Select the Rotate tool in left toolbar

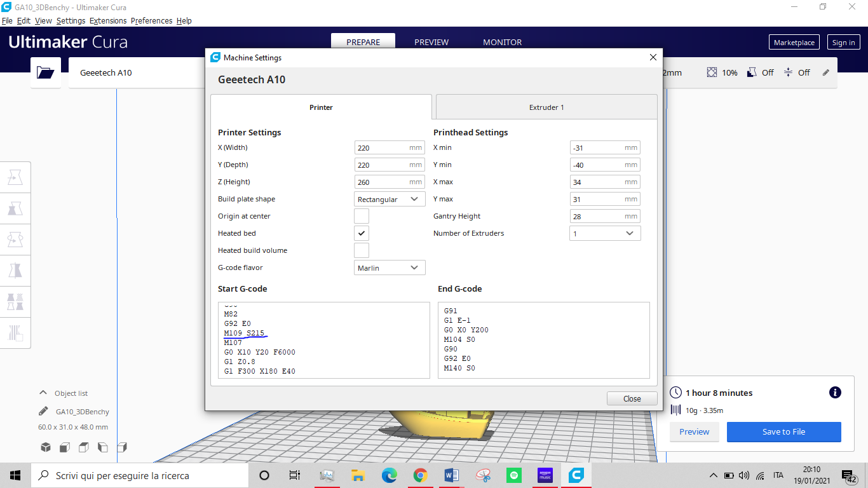(x=15, y=240)
